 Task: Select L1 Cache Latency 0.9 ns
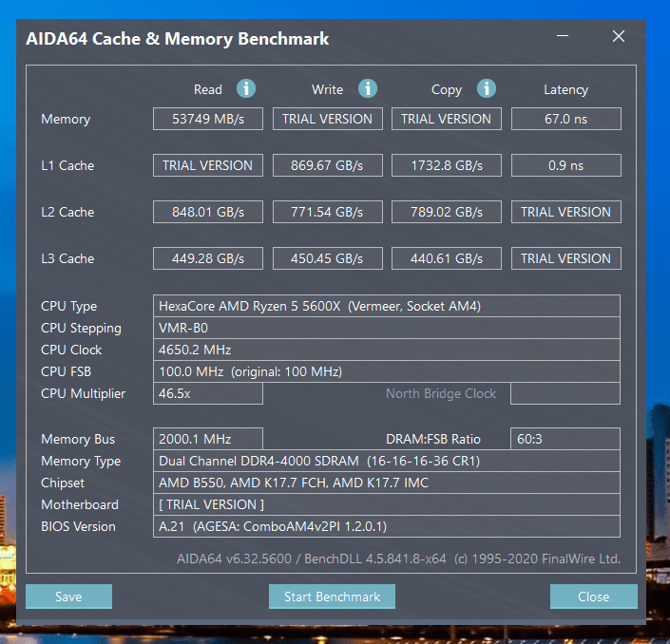pos(566,165)
